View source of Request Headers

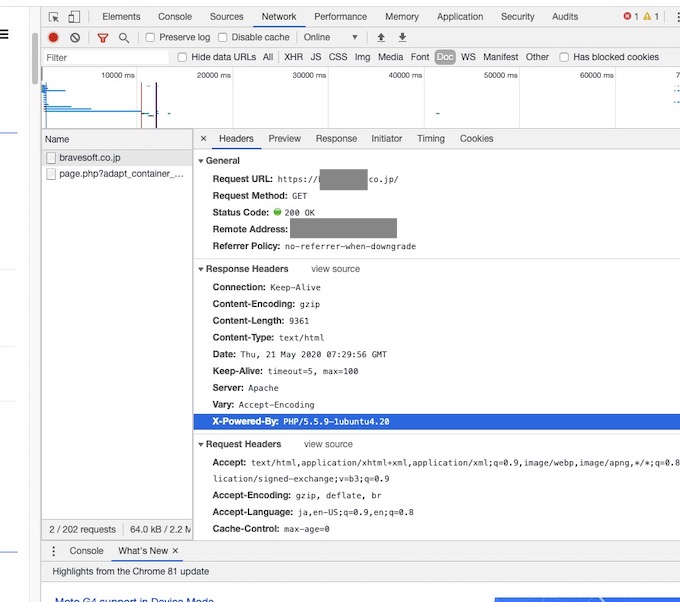click(328, 444)
